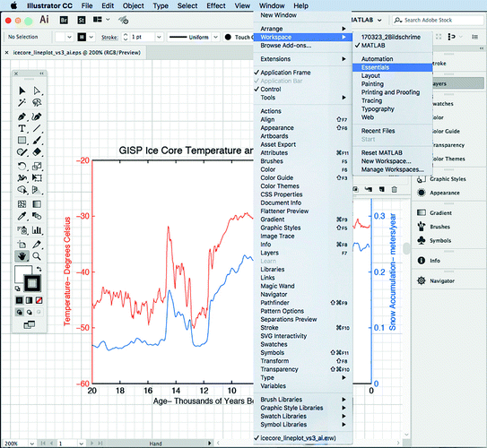Toggle the Control panel checkmark item
Image resolution: width=487 pixels, height=448 pixels.
pos(303,89)
